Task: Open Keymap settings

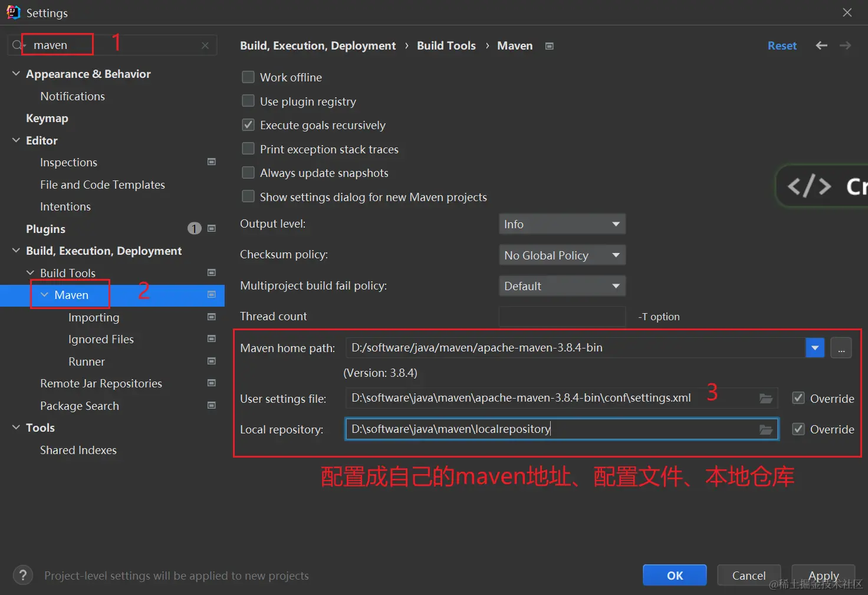Action: pos(47,118)
